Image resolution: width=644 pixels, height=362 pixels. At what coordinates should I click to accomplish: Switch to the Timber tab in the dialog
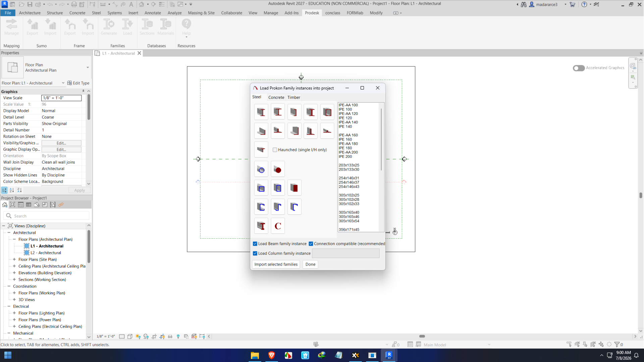[x=294, y=98]
